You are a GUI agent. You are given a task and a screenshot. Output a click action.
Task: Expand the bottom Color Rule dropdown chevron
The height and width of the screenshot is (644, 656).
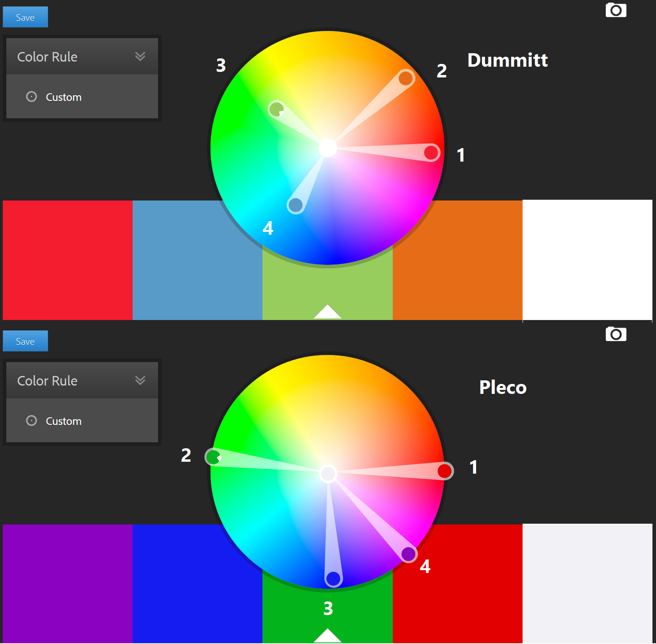(x=140, y=380)
